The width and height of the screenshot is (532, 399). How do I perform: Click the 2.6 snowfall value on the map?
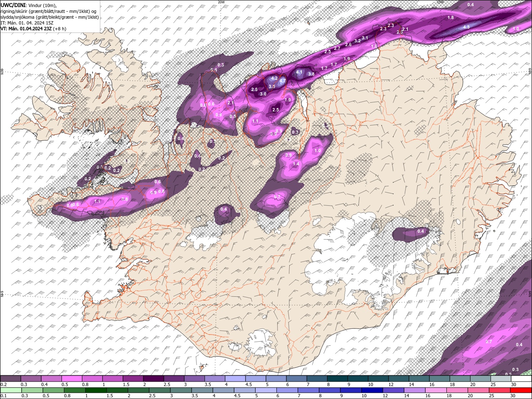tap(348, 45)
